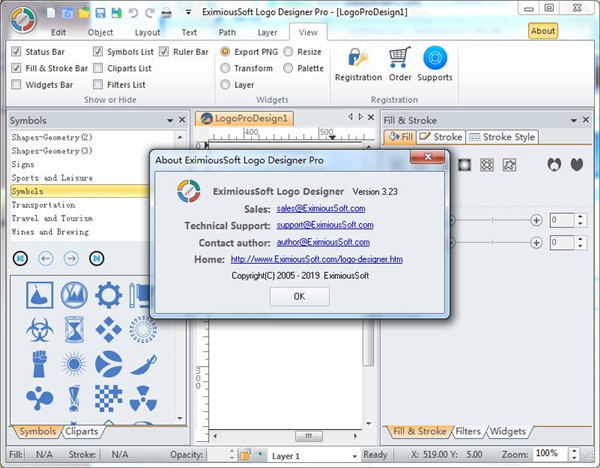Select the checkered pattern symbol
This screenshot has width=600, height=468.
point(109,398)
